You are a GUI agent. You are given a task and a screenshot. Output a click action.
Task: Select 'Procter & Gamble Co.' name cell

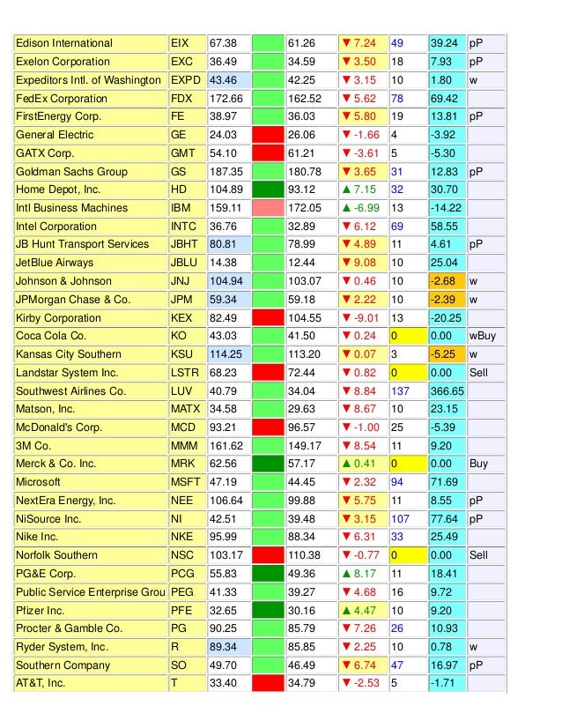91,628
